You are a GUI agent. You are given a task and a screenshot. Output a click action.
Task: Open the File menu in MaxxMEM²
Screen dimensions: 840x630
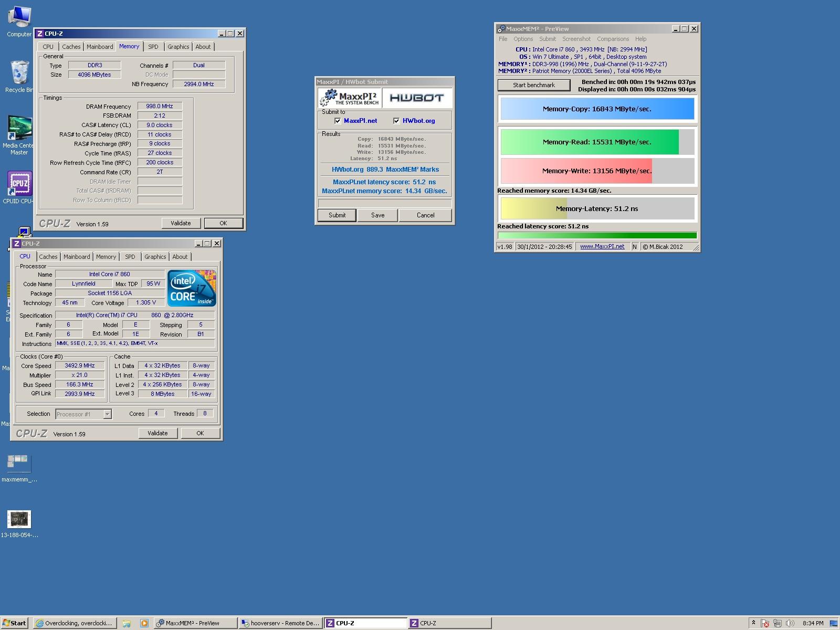(503, 39)
